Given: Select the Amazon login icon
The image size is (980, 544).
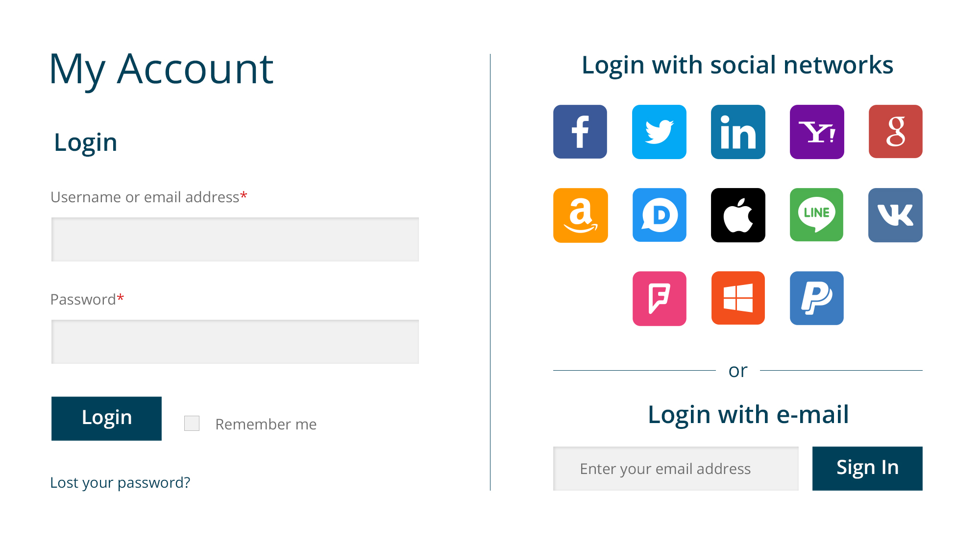Looking at the screenshot, I should coord(580,215).
